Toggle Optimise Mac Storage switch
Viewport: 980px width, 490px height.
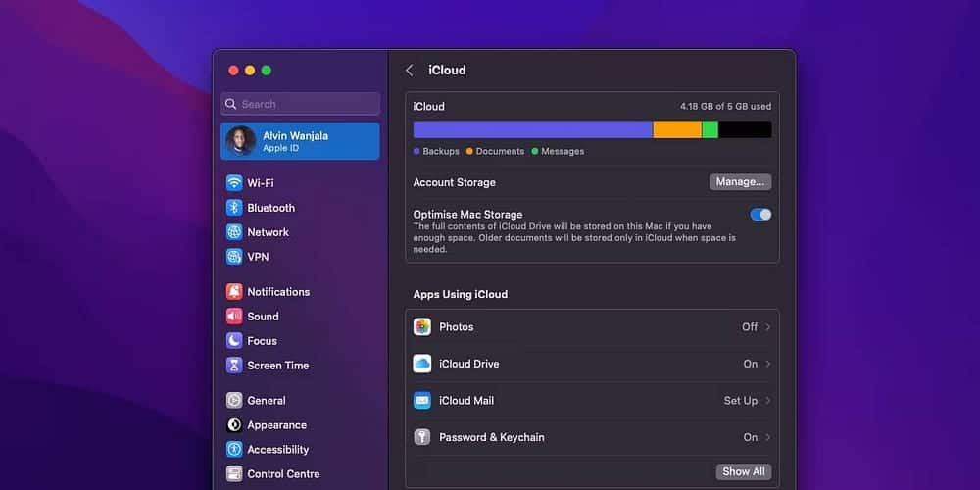click(x=760, y=215)
